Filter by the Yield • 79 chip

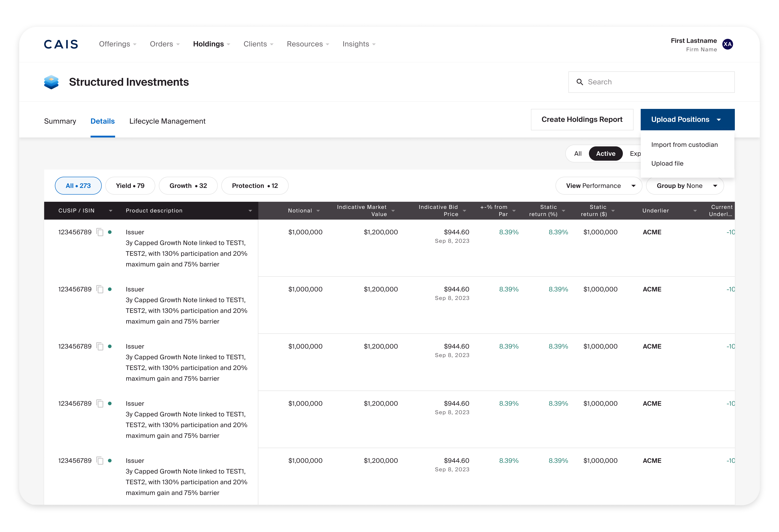coord(130,186)
